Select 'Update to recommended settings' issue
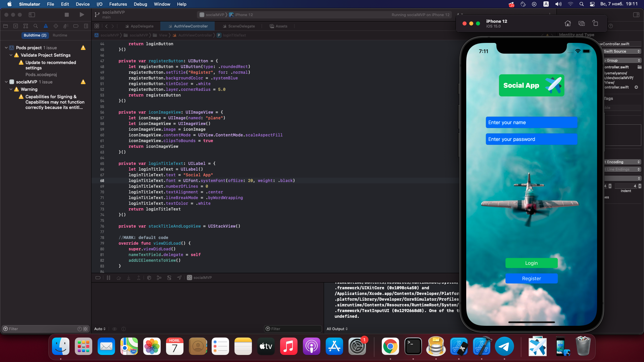 51,65
